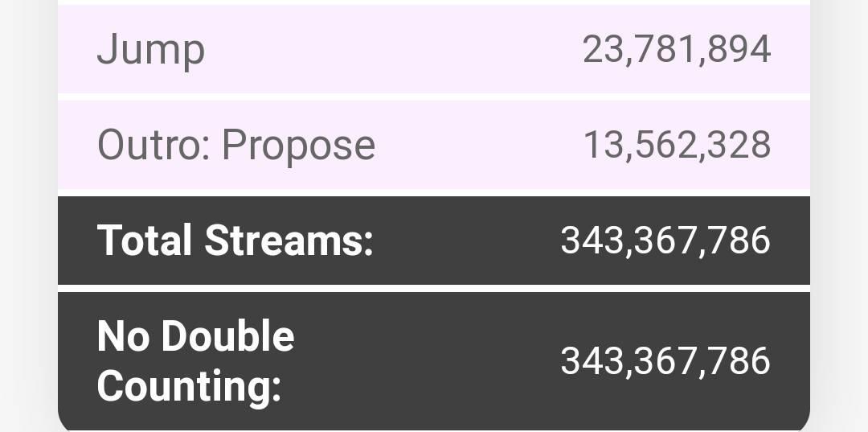Select the word Counting: in the bottom row
Image resolution: width=868 pixels, height=432 pixels.
point(189,386)
